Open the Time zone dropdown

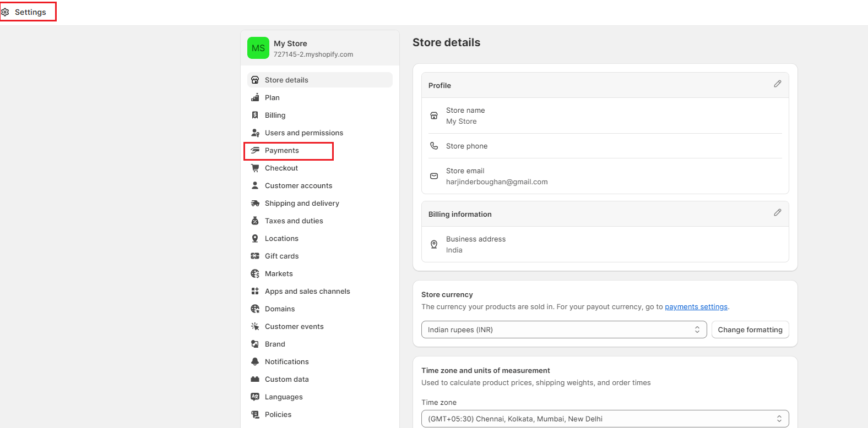pos(605,419)
